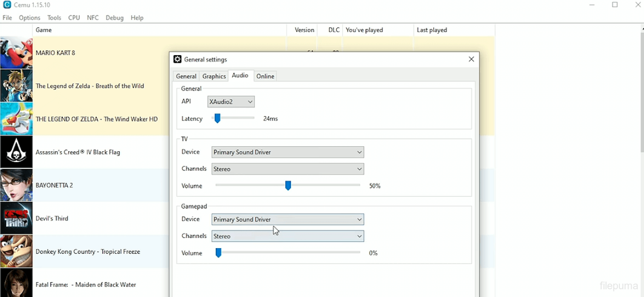Open the General tab in settings
The image size is (644, 297).
(x=186, y=76)
